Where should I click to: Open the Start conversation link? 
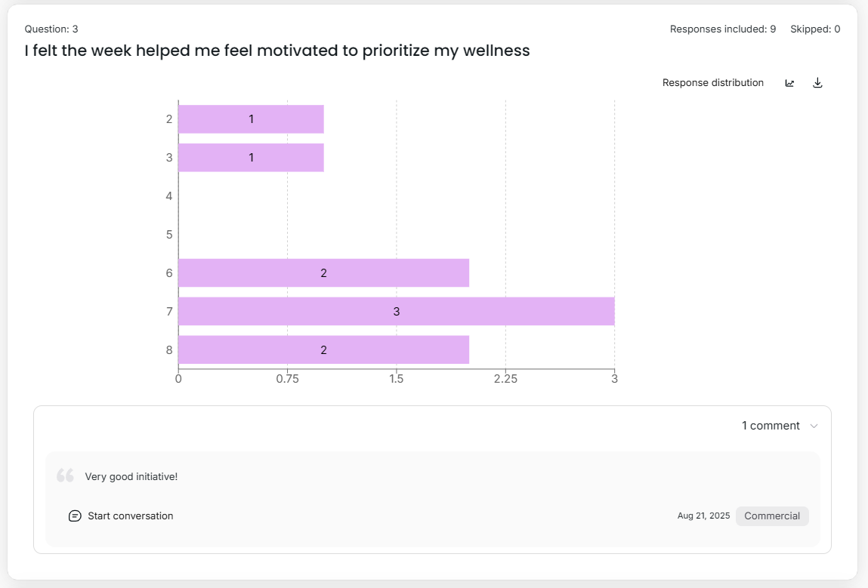[131, 516]
